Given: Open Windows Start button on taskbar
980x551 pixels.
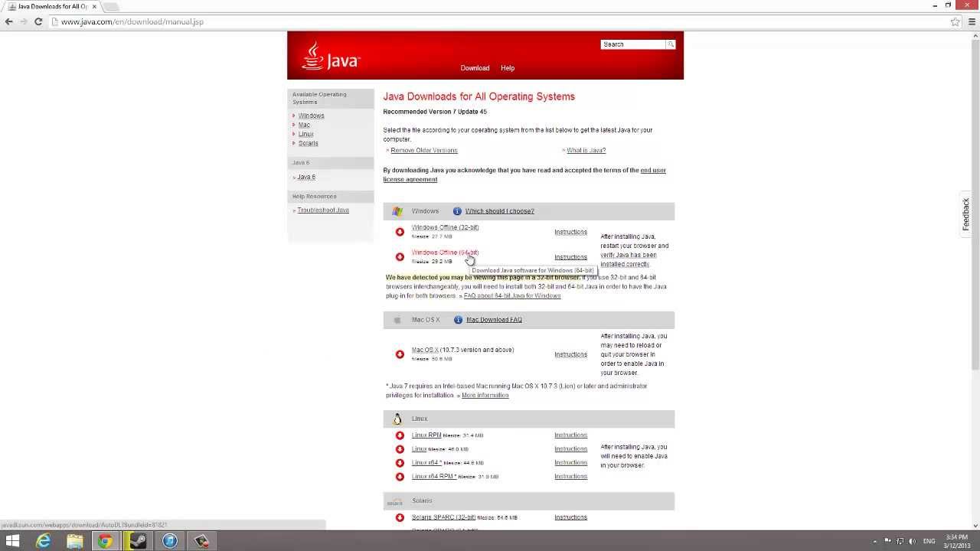Looking at the screenshot, I should 12,541.
